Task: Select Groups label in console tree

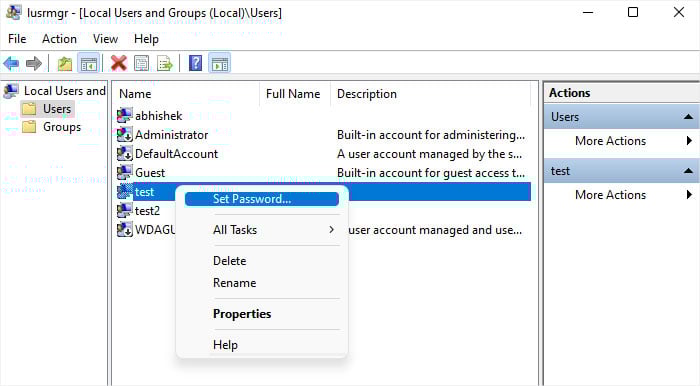Action: tap(62, 127)
